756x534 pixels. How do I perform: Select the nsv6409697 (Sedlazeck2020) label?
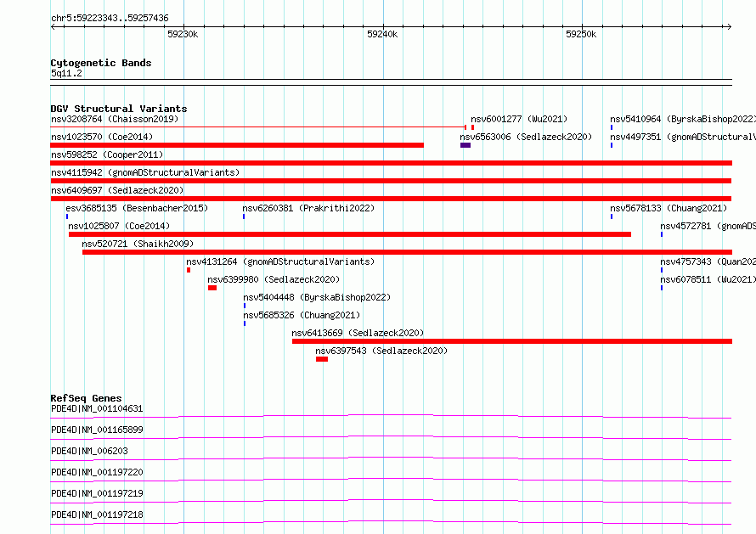117,190
